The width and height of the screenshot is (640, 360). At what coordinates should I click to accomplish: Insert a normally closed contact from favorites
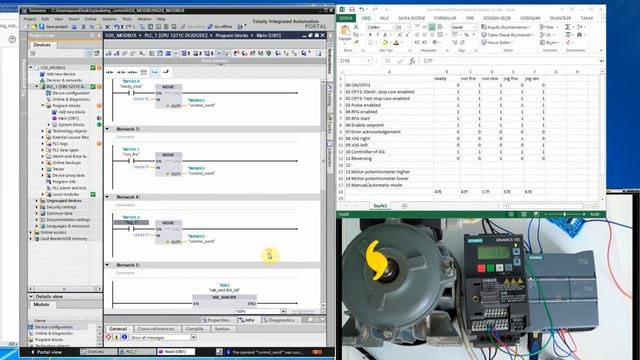tap(121, 72)
